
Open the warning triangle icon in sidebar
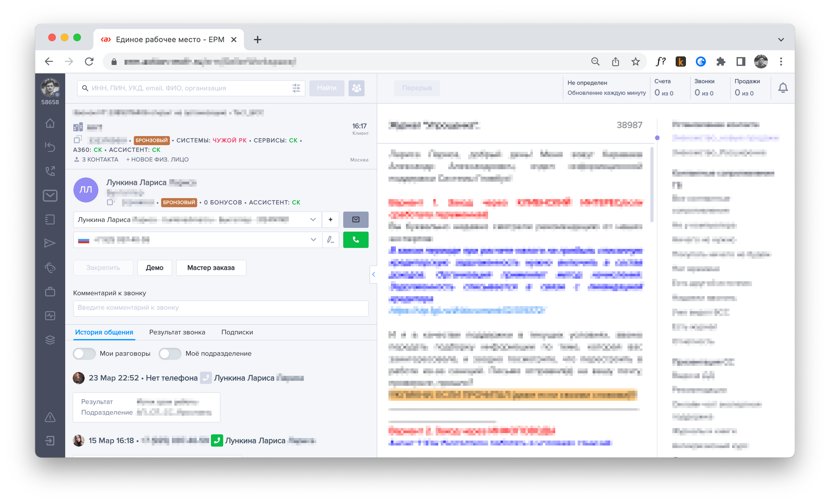coord(50,417)
